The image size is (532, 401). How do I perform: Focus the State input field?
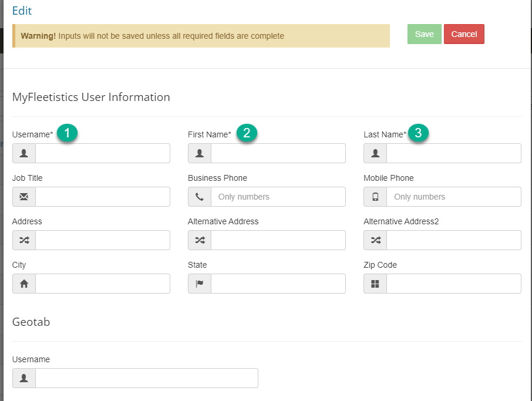tap(278, 284)
